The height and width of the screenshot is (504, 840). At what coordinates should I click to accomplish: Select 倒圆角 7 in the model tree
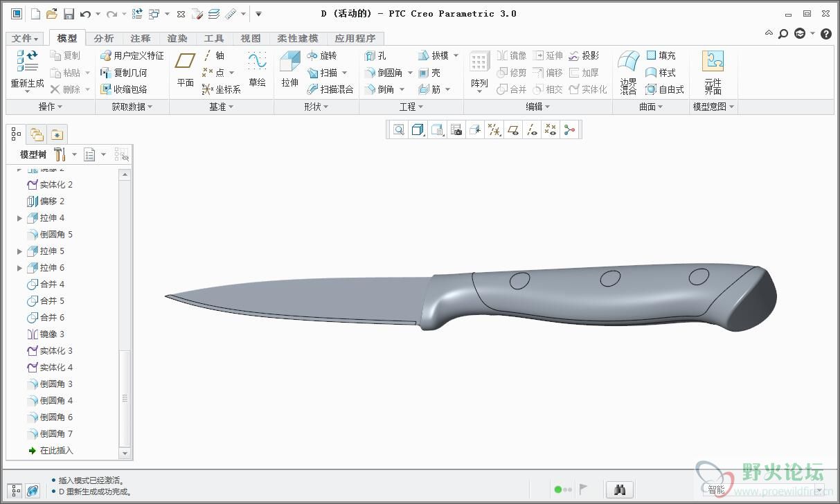[50, 434]
